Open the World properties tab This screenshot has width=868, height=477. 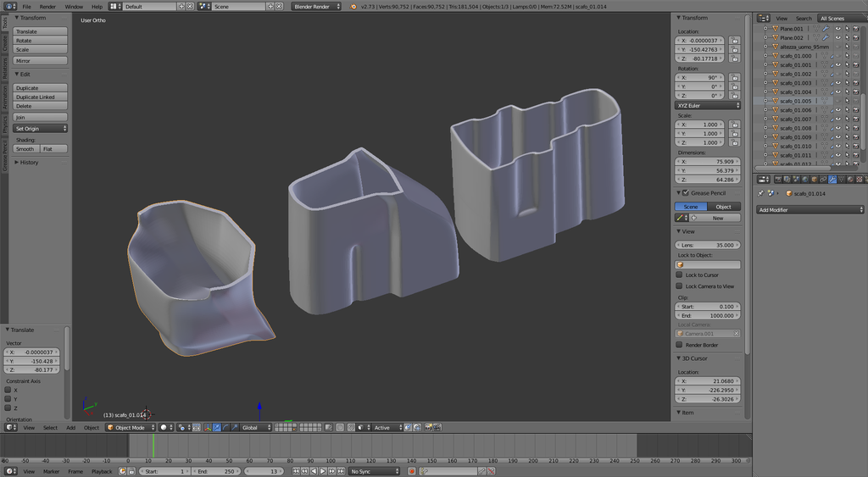(x=805, y=180)
